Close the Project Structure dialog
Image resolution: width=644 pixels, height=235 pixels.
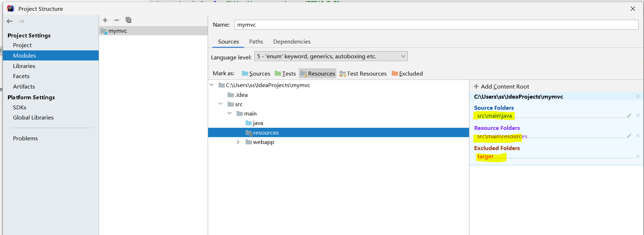633,9
